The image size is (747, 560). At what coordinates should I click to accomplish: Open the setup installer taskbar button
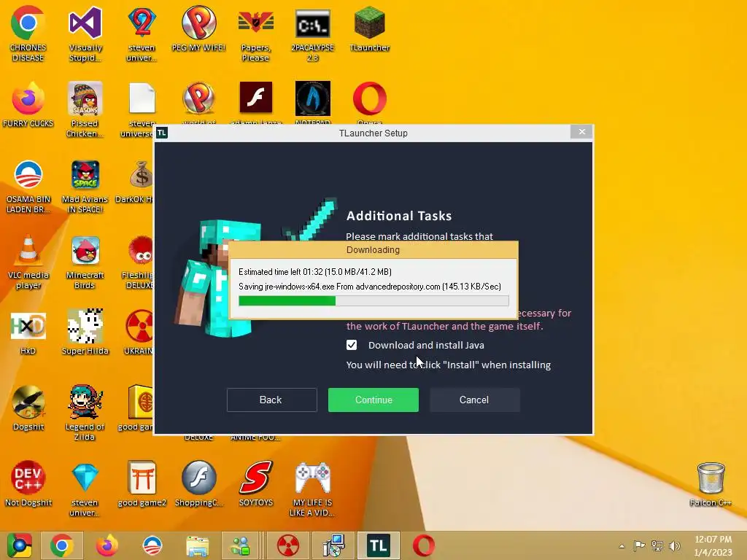click(333, 545)
